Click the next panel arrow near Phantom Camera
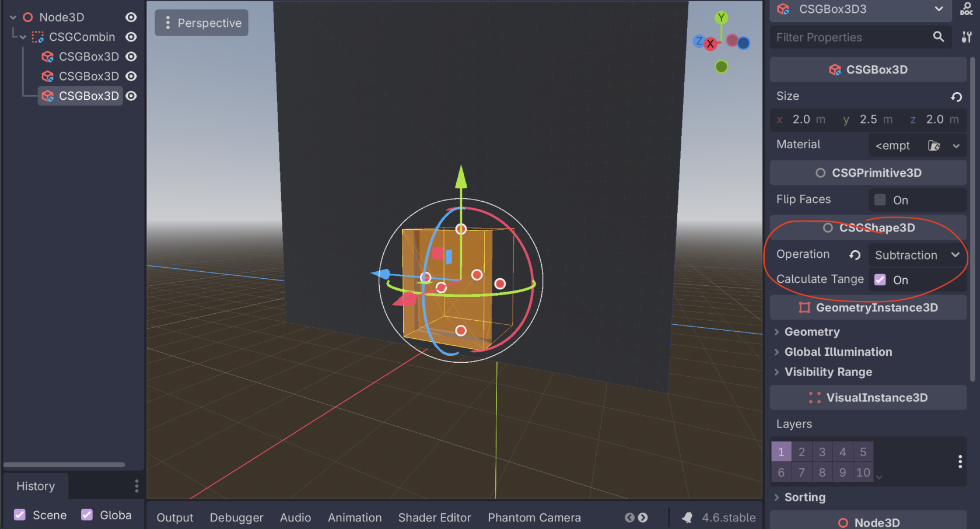980x529 pixels. (x=642, y=517)
